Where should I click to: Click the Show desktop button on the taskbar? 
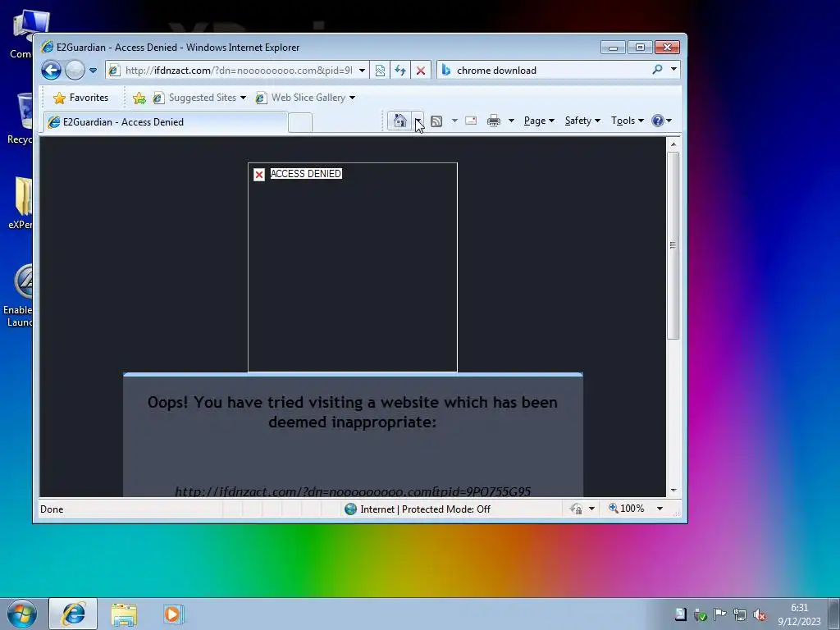click(834, 614)
